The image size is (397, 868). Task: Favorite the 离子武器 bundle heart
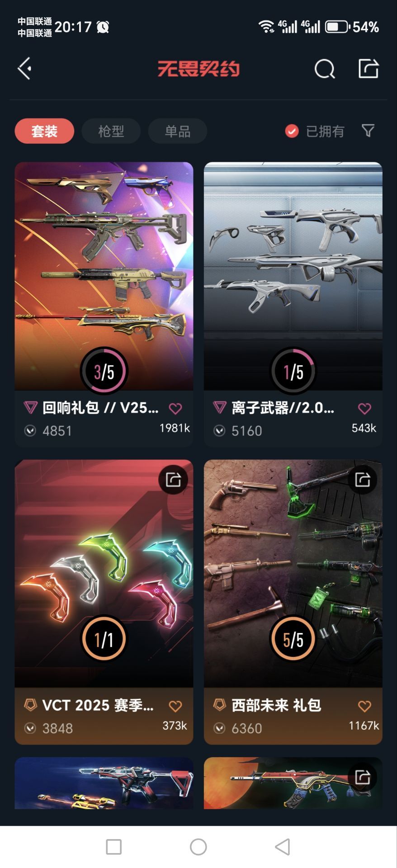coord(364,409)
